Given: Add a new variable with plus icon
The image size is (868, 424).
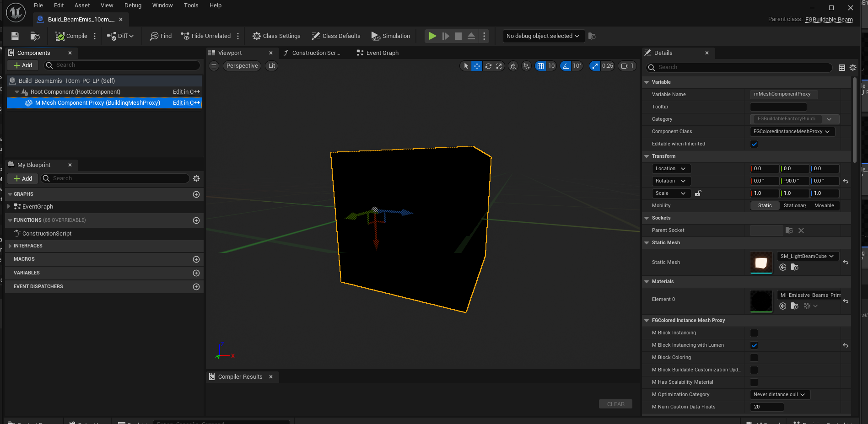Looking at the screenshot, I should point(196,273).
